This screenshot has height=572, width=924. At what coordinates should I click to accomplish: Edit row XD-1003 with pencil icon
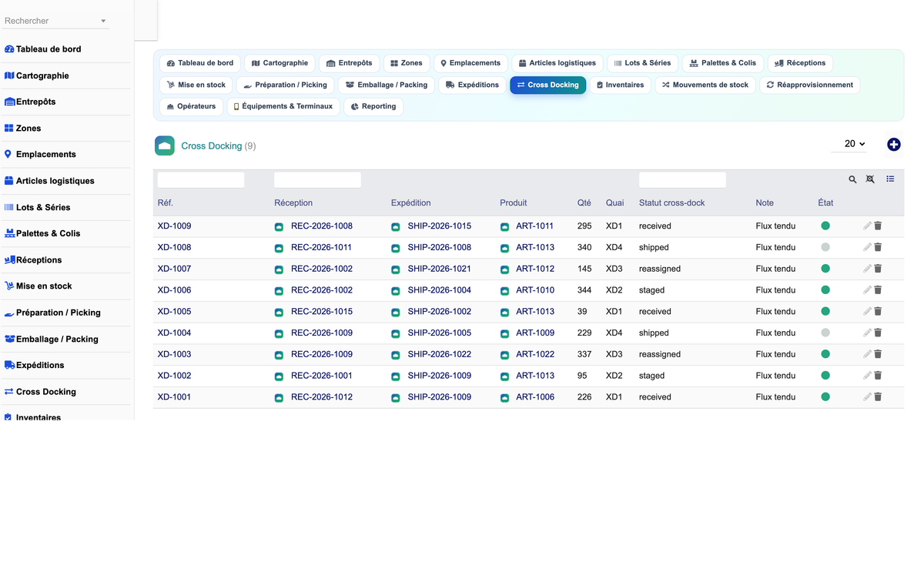pos(867,354)
